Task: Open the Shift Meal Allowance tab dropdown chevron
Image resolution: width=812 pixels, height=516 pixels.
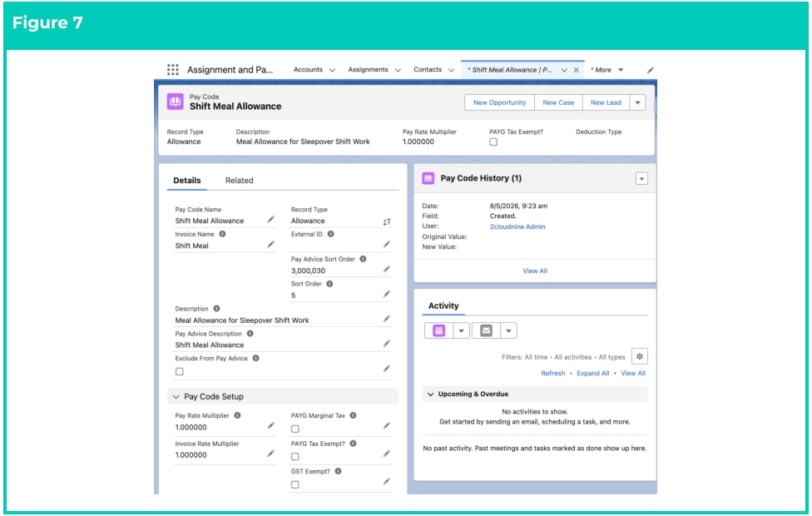Action: 564,70
